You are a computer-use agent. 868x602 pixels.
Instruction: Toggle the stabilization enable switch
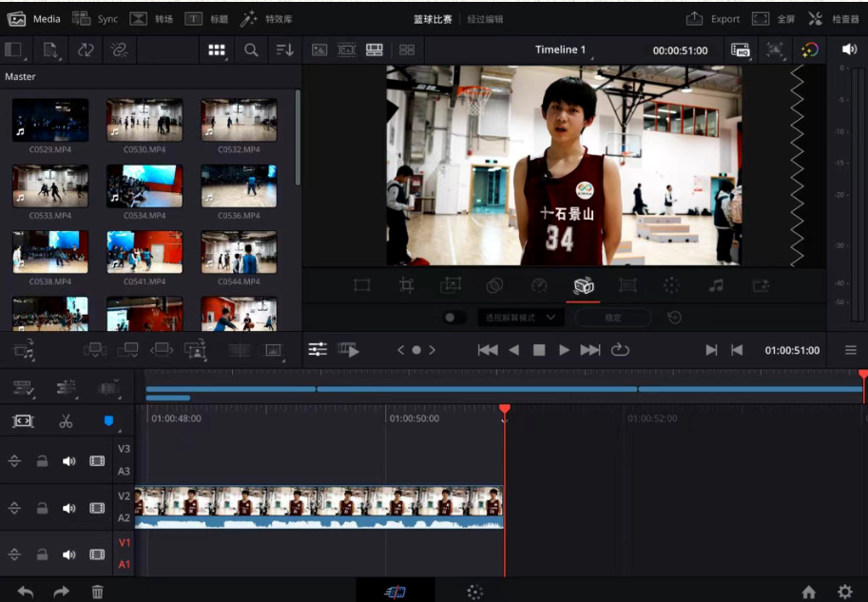tap(454, 318)
